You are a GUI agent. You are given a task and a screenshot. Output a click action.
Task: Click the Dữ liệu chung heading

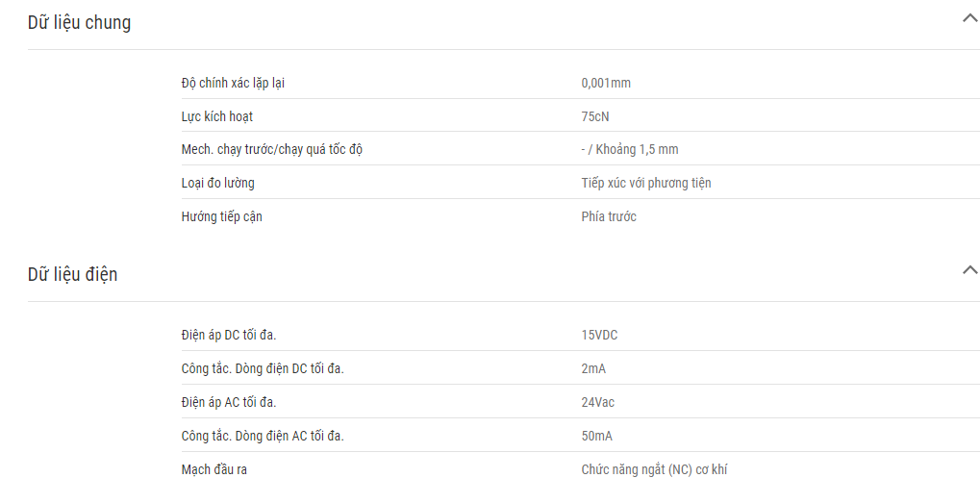click(80, 22)
